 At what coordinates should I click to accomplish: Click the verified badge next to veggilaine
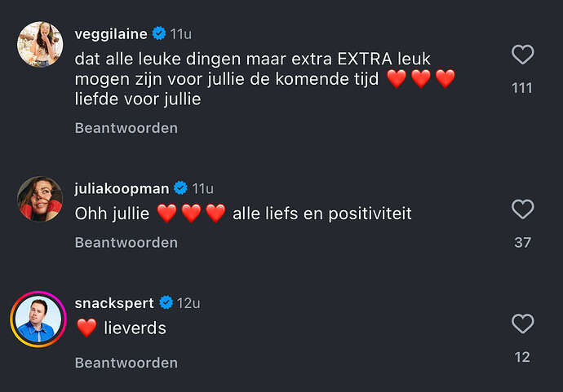point(159,33)
